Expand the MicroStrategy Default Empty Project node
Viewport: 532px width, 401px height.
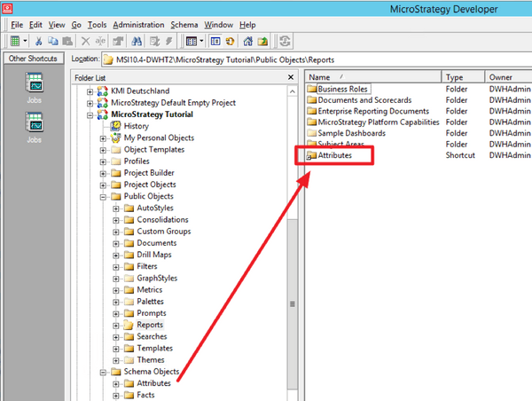(90, 103)
